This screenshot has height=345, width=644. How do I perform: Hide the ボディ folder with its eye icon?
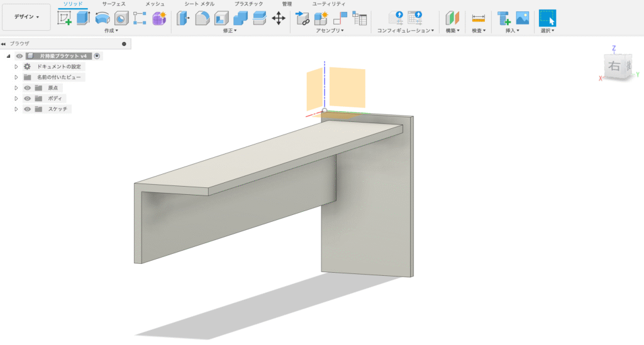(x=28, y=99)
